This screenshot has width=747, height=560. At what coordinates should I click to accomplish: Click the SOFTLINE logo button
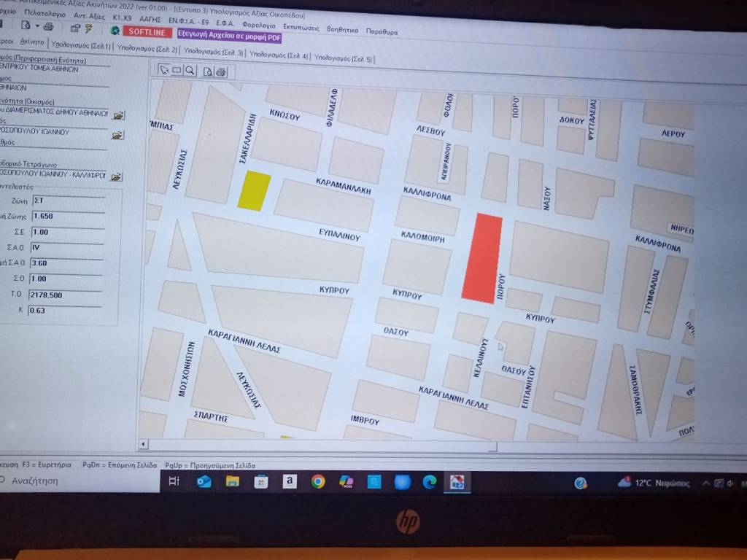147,31
